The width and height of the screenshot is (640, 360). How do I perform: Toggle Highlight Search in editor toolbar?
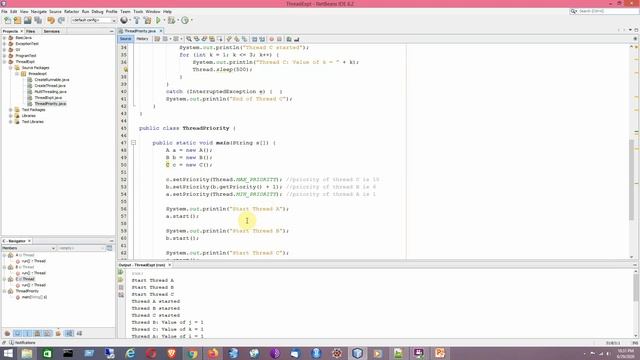[x=212, y=39]
